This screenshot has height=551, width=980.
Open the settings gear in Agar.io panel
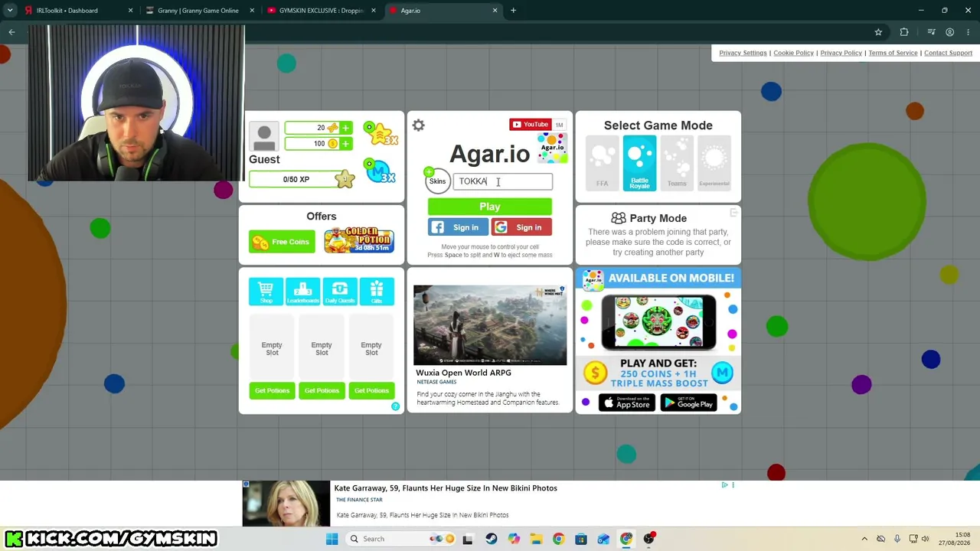click(418, 126)
